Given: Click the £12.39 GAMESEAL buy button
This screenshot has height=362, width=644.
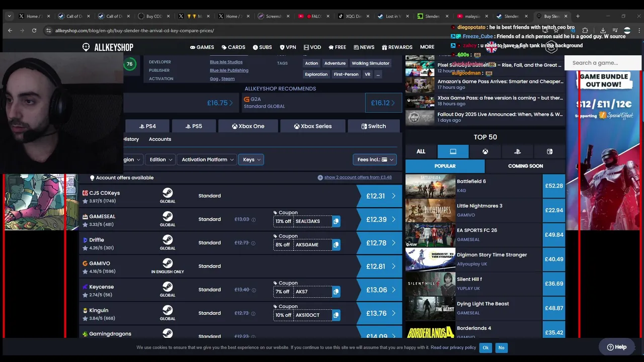Looking at the screenshot, I should 379,220.
